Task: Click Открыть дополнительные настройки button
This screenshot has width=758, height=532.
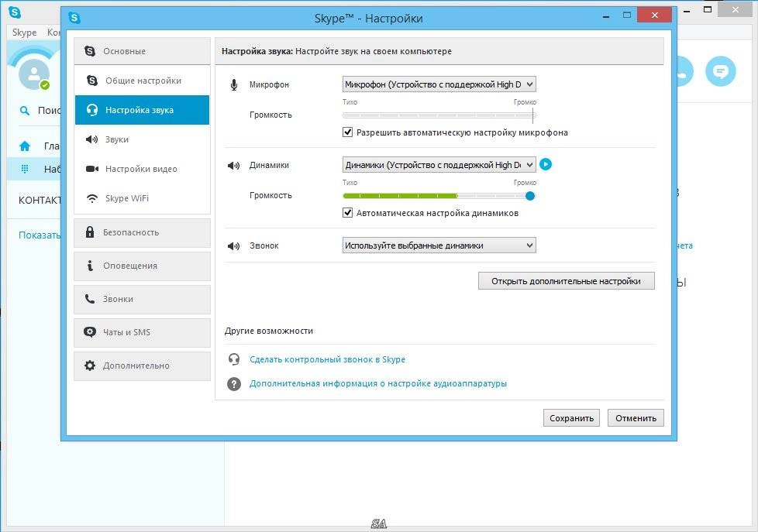Action: (x=566, y=281)
